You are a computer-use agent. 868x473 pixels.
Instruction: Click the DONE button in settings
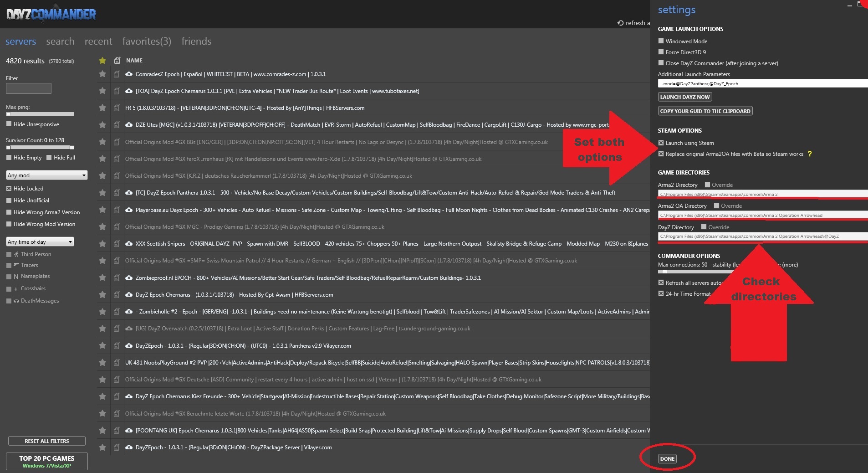667,458
